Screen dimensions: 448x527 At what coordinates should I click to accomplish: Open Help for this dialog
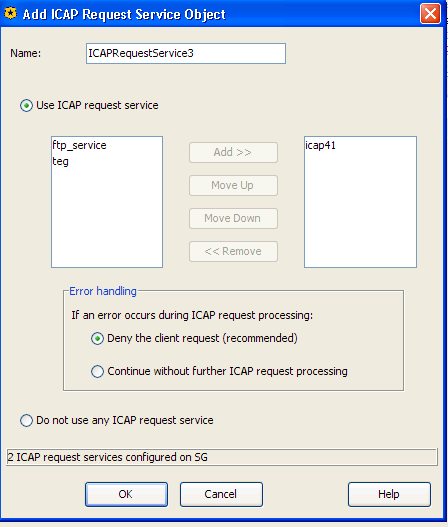point(389,494)
